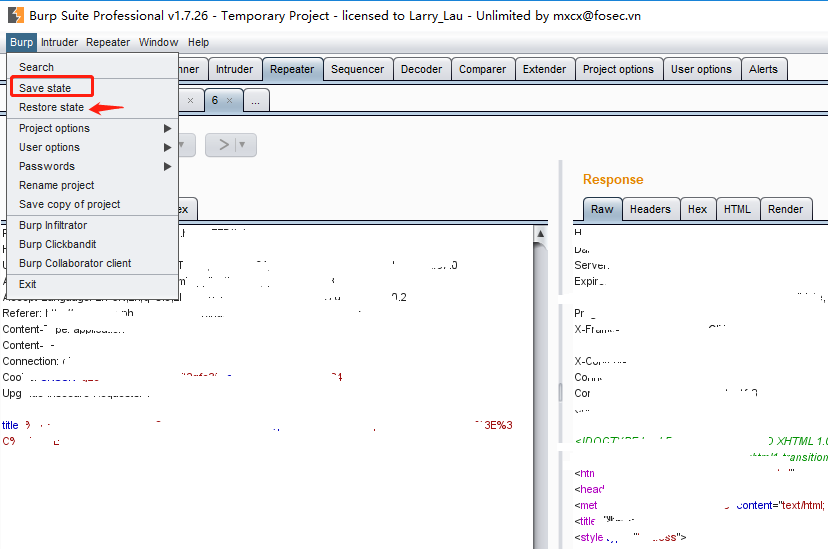Viewport: 828px width, 549px height.
Task: Switch to the Comparer tab
Action: point(482,69)
